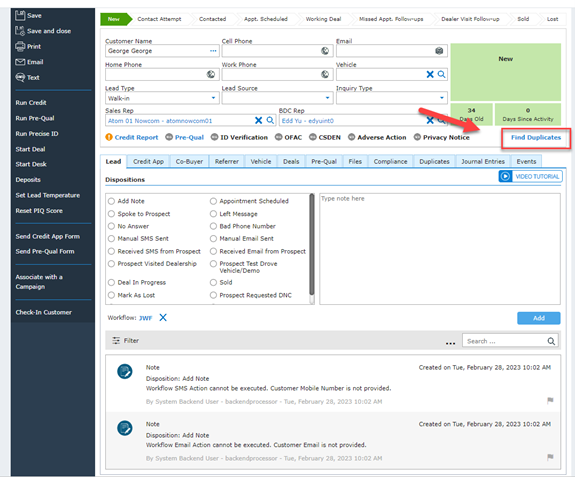Image resolution: width=575 pixels, height=477 pixels.
Task: Open the Journal Entries tab
Action: tap(483, 161)
